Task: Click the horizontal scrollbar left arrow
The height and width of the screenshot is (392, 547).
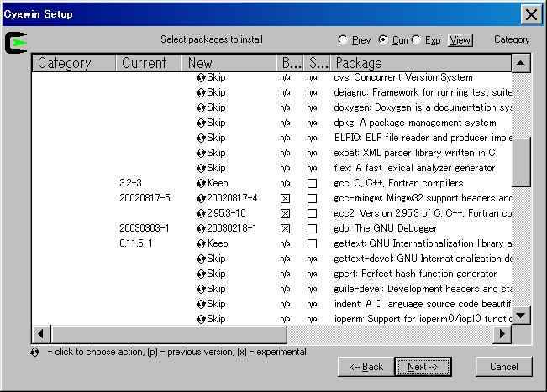Action: click(41, 334)
